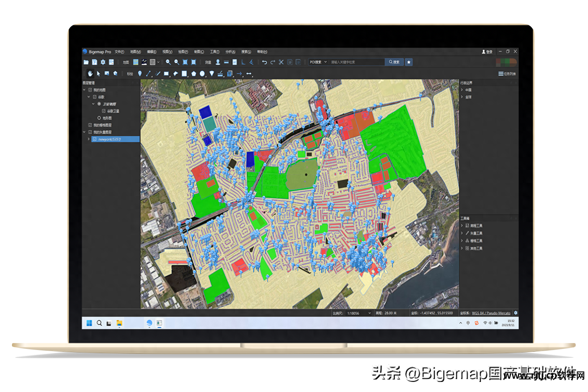588x392 pixels.
Task: Uncheck the 我的地图 layer checkbox
Action: coord(90,90)
